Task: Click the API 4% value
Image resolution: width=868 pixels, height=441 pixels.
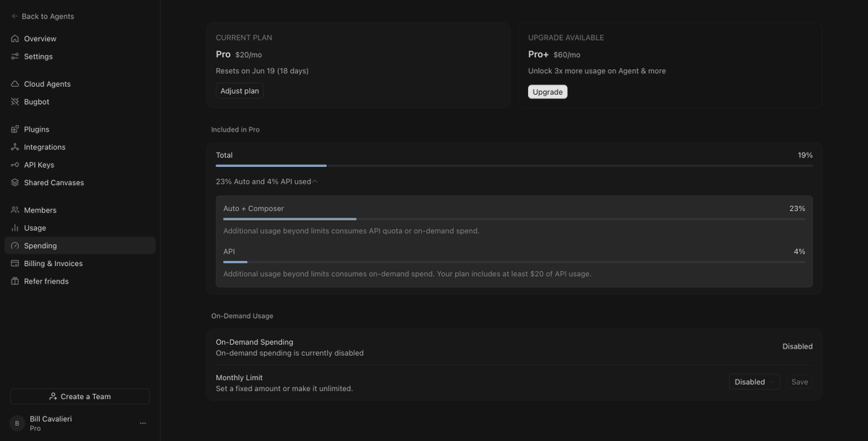Action: (x=799, y=252)
